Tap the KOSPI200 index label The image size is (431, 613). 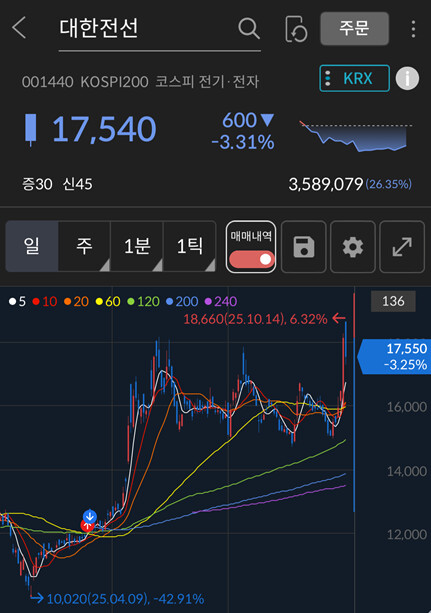114,82
